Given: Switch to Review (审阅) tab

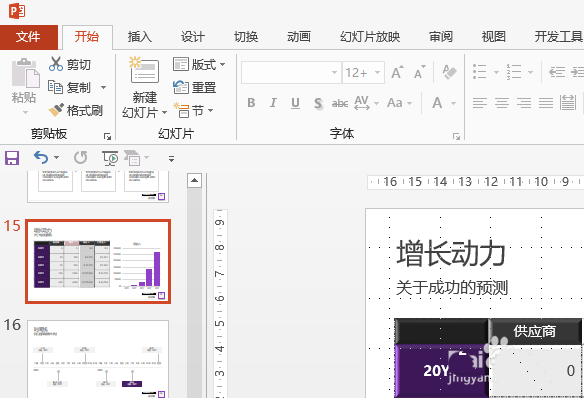Looking at the screenshot, I should coord(441,37).
